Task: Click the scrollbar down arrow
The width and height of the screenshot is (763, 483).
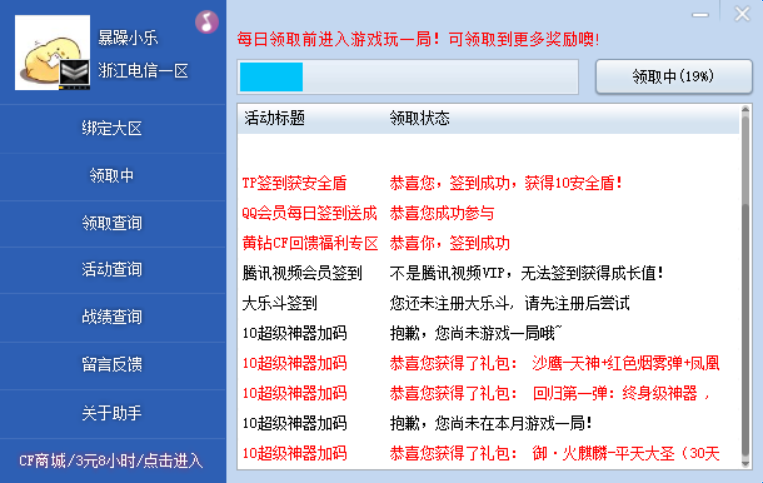Action: 745,465
